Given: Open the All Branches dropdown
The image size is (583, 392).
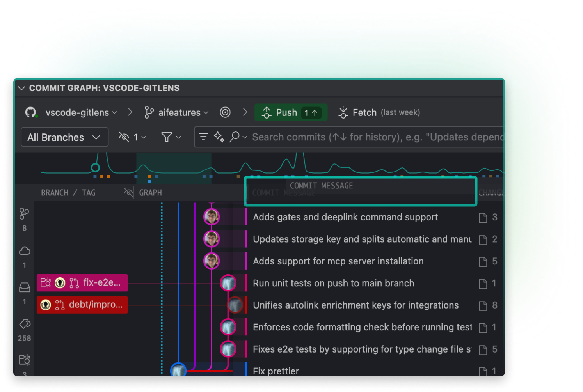Looking at the screenshot, I should (x=64, y=137).
